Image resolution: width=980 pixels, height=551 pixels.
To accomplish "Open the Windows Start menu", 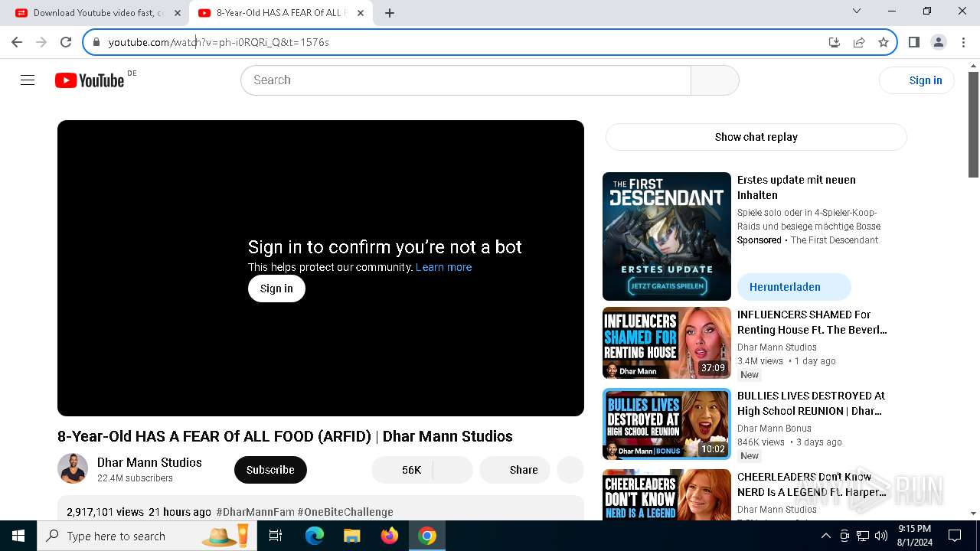I will click(x=18, y=536).
